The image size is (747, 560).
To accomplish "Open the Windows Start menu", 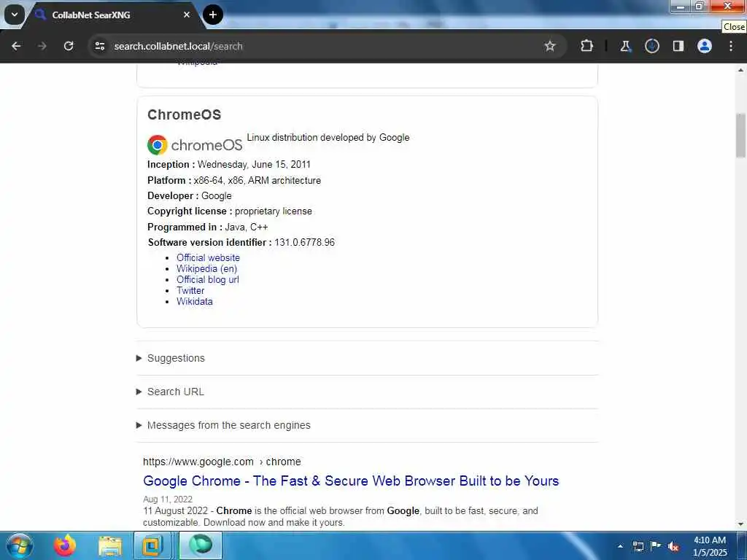I will [20, 545].
